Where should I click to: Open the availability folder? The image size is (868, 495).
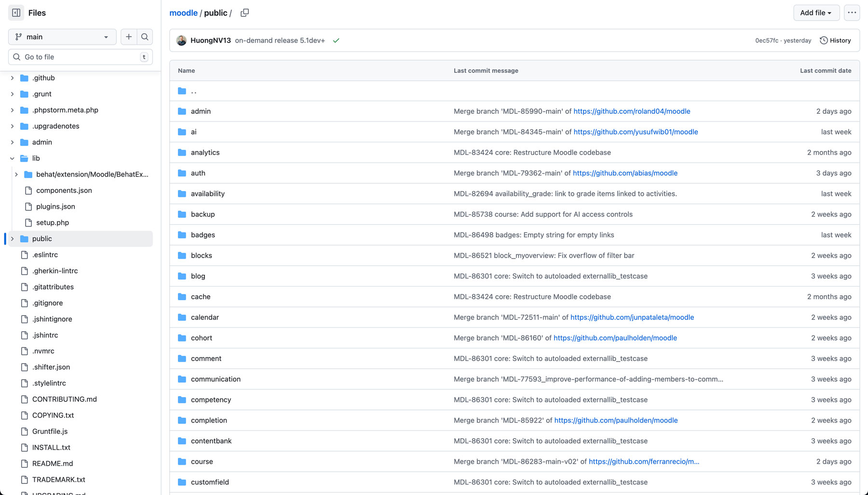pos(208,193)
